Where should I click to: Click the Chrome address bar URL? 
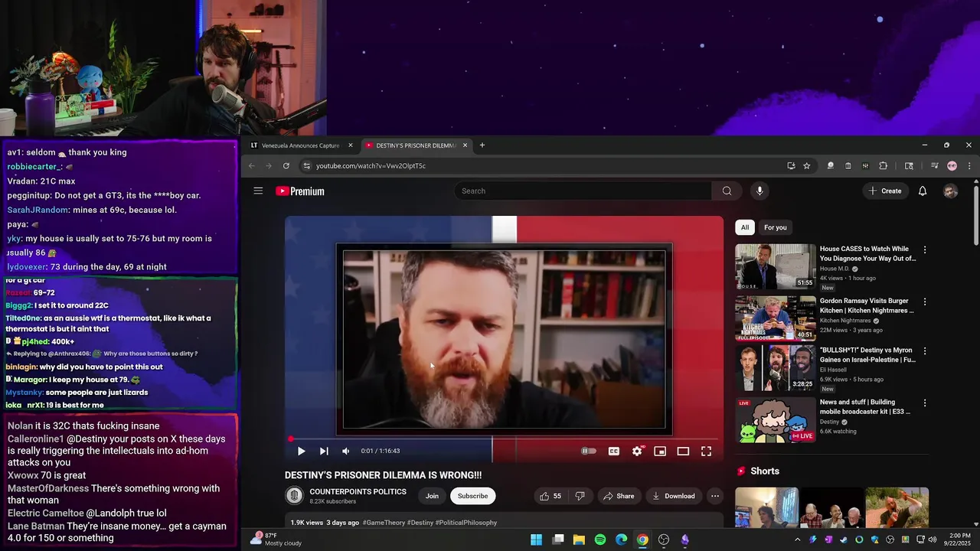point(371,166)
